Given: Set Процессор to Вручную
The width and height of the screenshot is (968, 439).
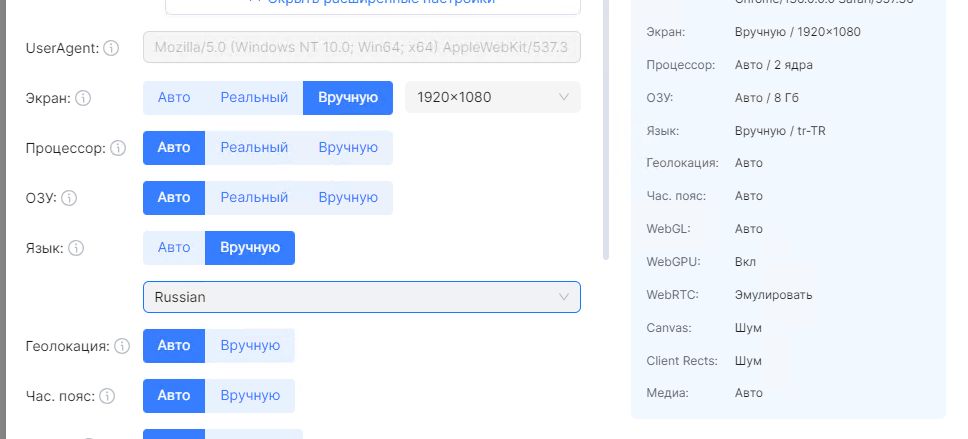Looking at the screenshot, I should pos(348,148).
